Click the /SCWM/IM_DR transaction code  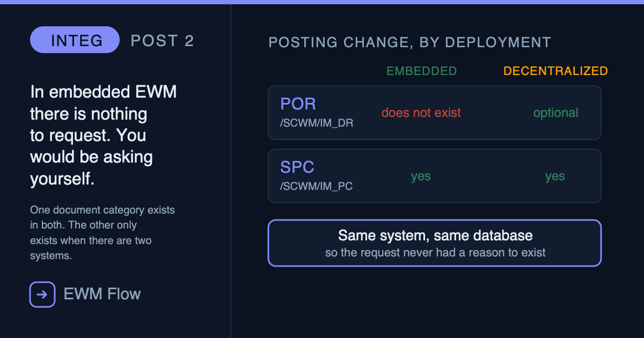point(317,123)
